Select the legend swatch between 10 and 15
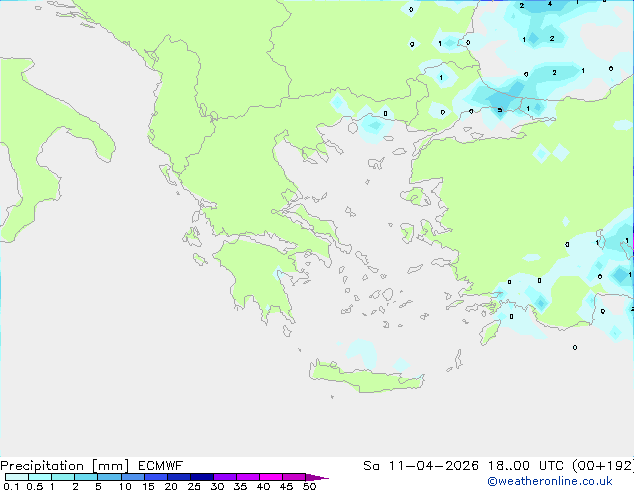 click(132, 477)
